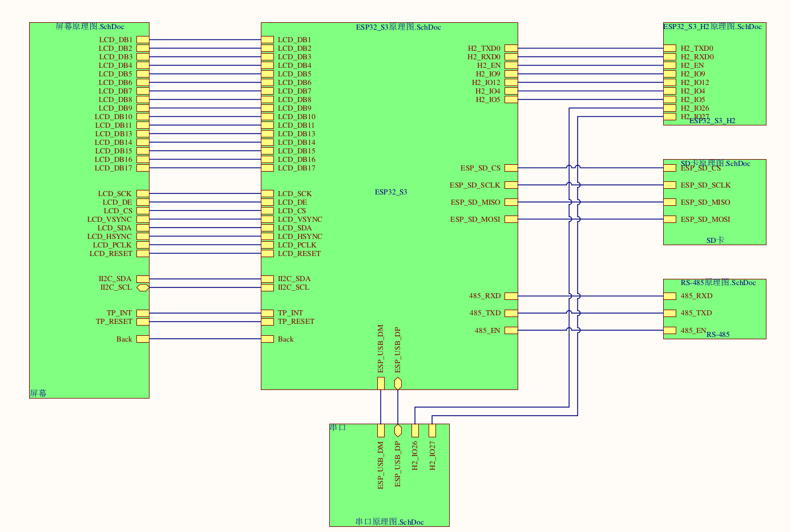Click the 屏幕 designator at the screen sheet's bottom

38,393
